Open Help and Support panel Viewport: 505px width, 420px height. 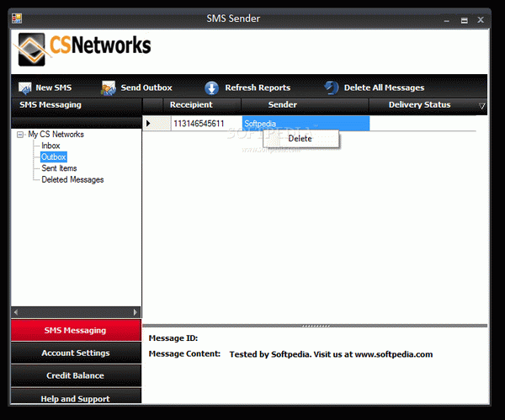(x=76, y=396)
